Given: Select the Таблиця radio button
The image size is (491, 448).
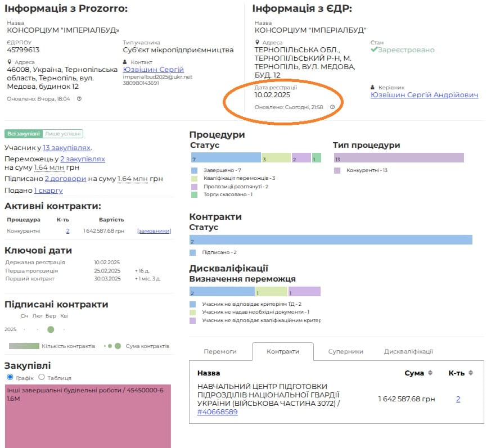Looking at the screenshot, I should (43, 378).
